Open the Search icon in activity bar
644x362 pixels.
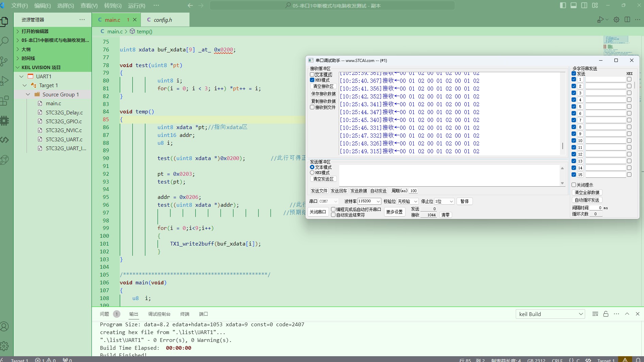pyautogui.click(x=4, y=41)
